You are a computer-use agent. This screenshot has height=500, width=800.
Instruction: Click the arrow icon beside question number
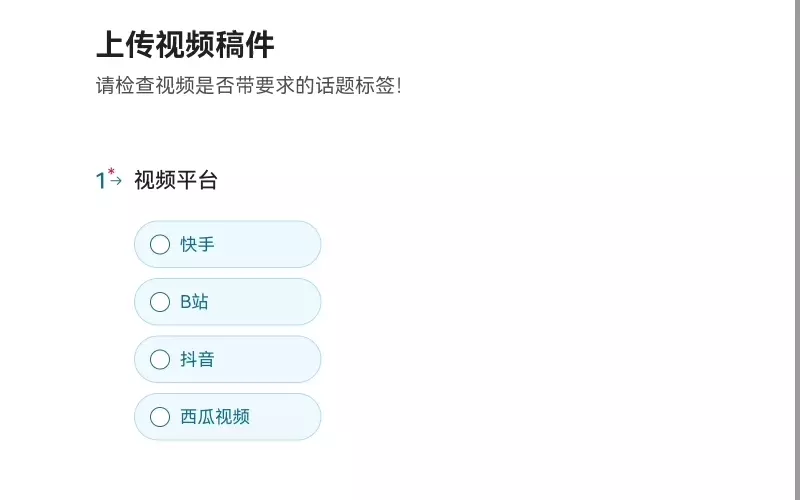click(x=116, y=181)
